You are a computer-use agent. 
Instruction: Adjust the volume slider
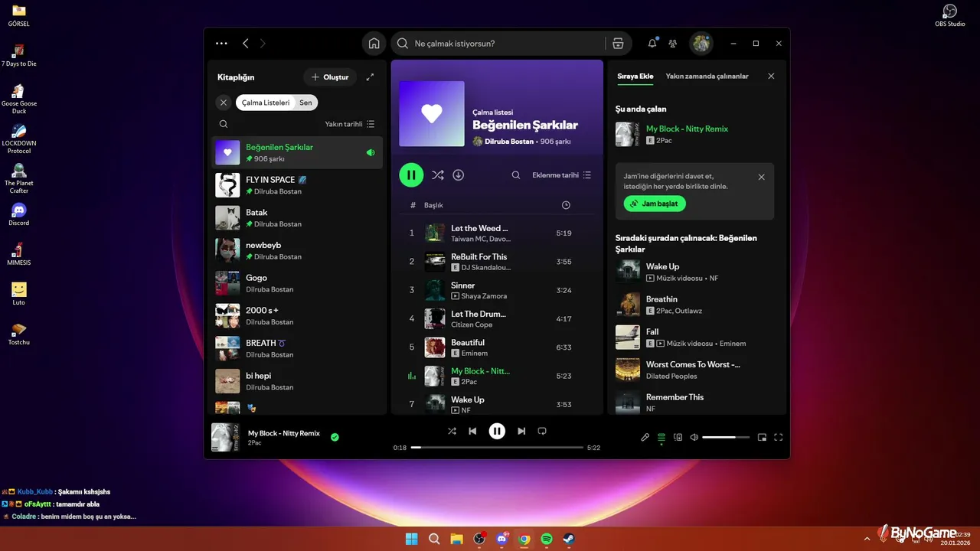725,438
